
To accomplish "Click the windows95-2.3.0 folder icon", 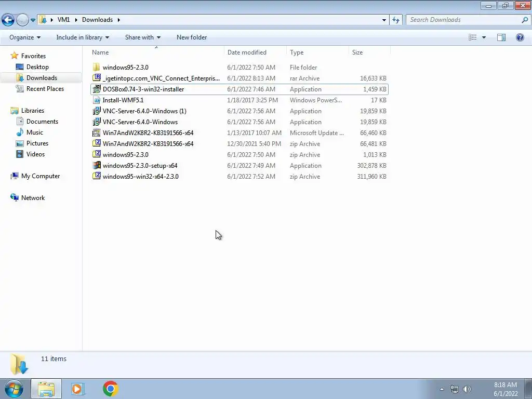I will (x=96, y=67).
